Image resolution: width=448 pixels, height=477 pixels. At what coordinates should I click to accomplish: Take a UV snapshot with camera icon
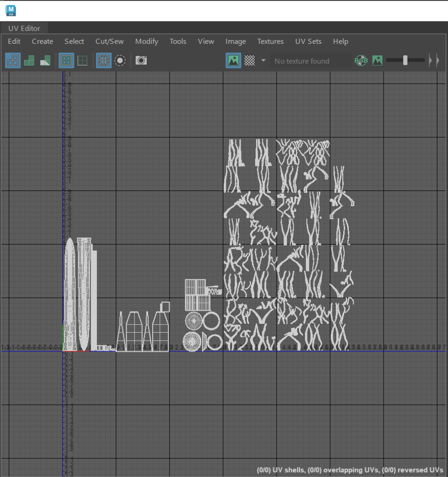point(141,61)
